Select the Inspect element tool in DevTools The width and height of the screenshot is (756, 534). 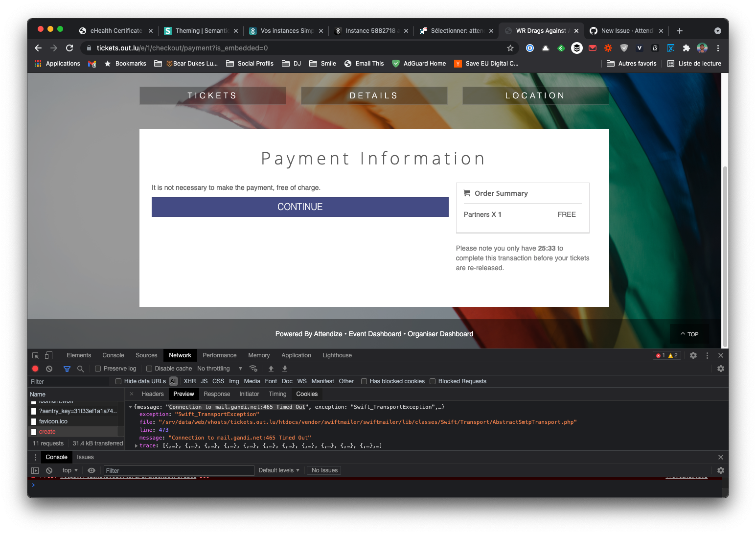35,355
